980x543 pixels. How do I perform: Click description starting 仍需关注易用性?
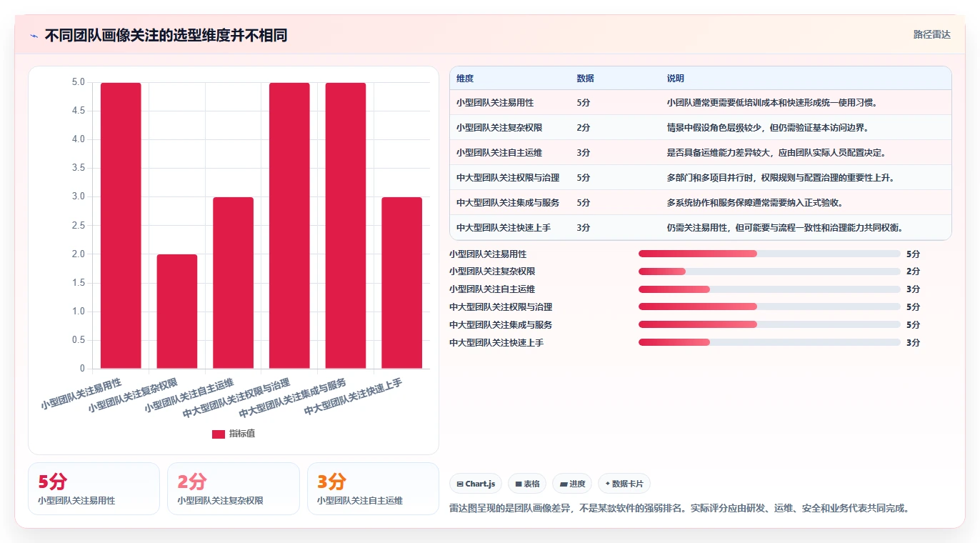pyautogui.click(x=785, y=227)
